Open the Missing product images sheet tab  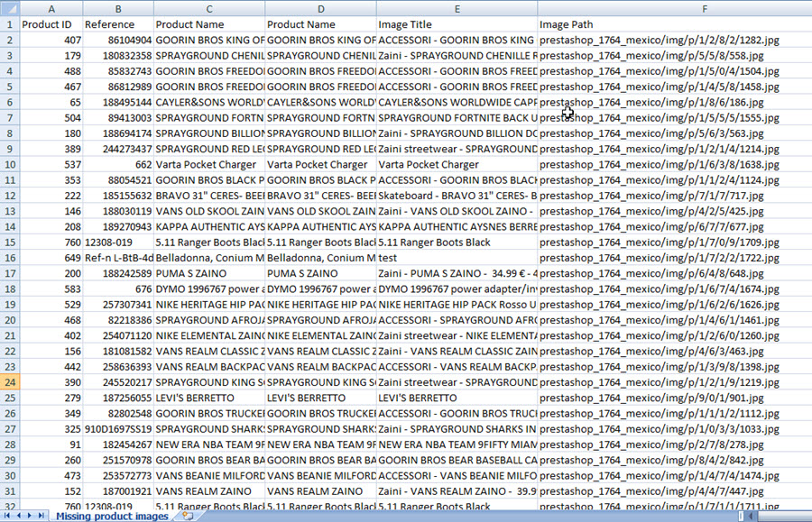112,516
